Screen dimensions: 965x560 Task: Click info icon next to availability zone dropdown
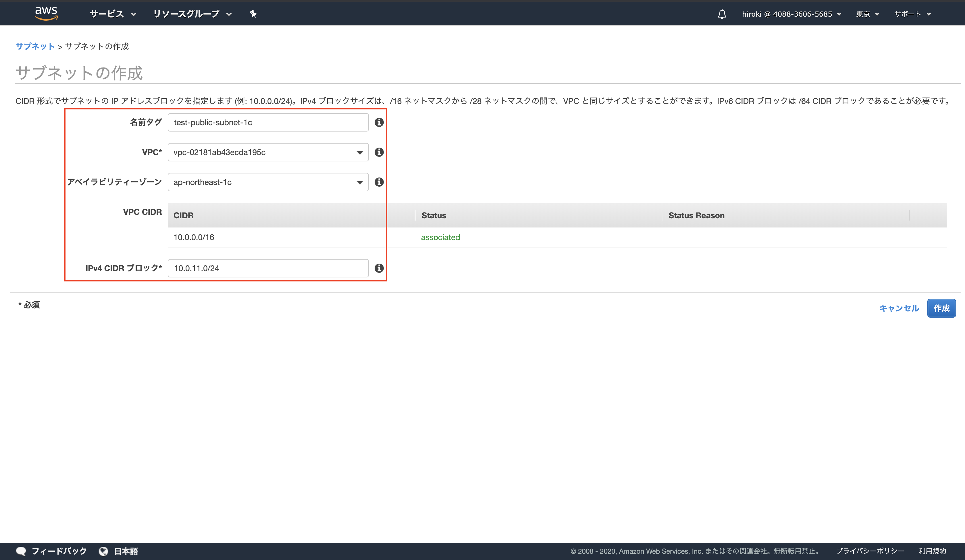click(x=379, y=182)
